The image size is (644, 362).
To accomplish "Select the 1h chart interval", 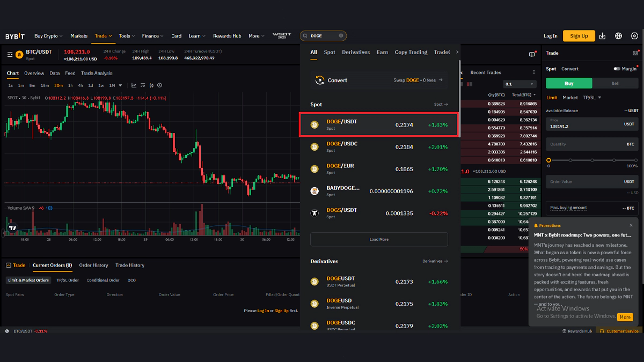I will point(70,85).
